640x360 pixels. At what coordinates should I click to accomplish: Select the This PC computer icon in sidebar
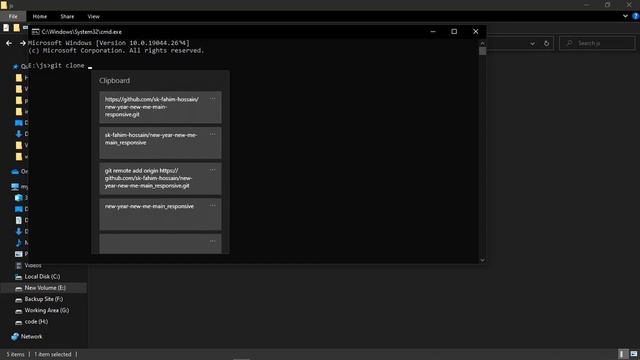[x=15, y=187]
